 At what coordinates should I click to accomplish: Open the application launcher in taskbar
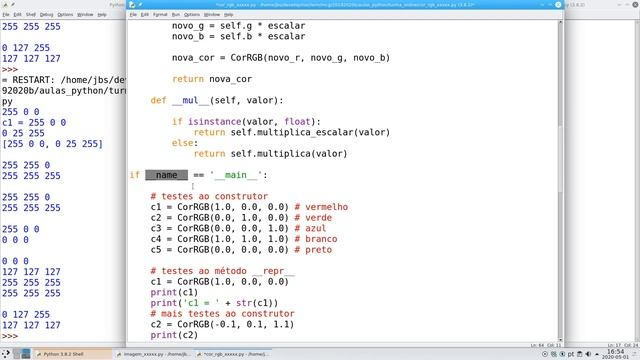[6, 353]
